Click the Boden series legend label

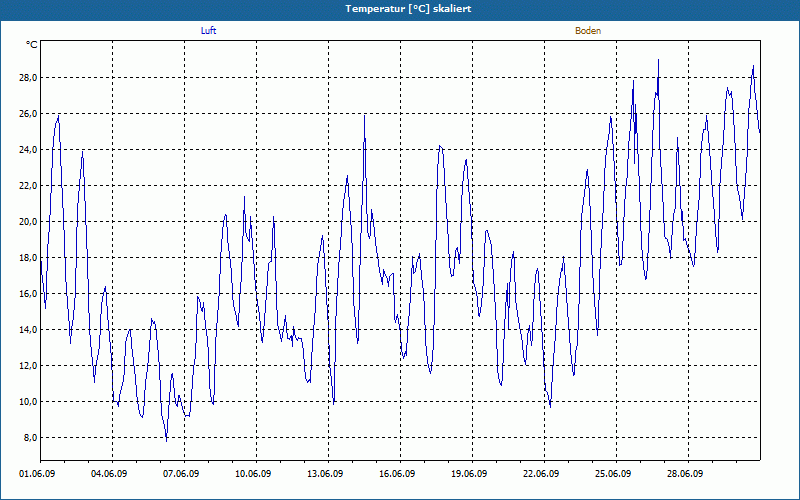click(588, 31)
